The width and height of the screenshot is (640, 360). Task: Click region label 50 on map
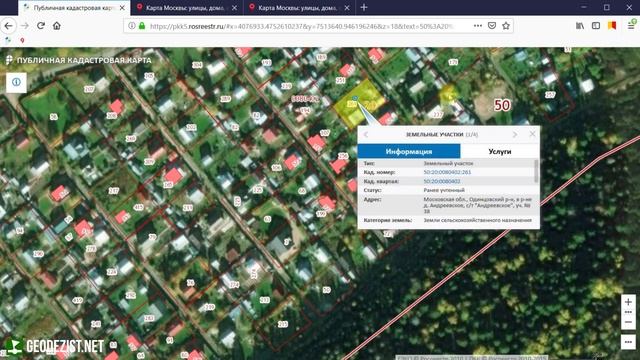click(x=502, y=105)
